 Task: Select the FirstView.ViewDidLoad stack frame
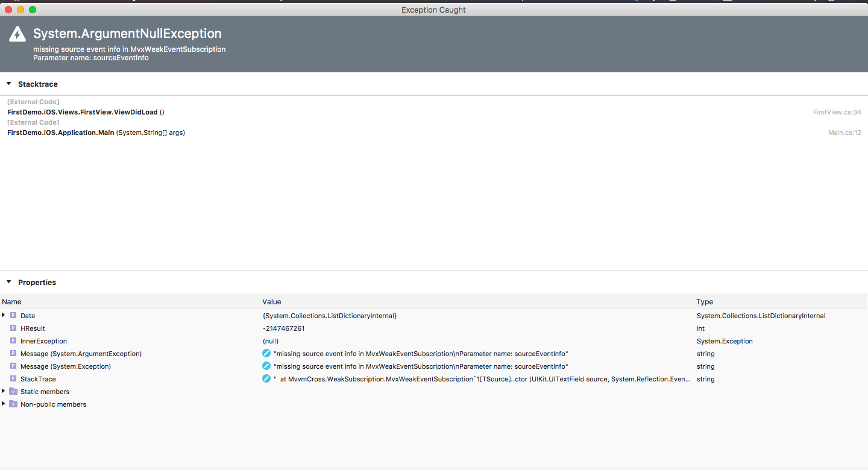434,112
